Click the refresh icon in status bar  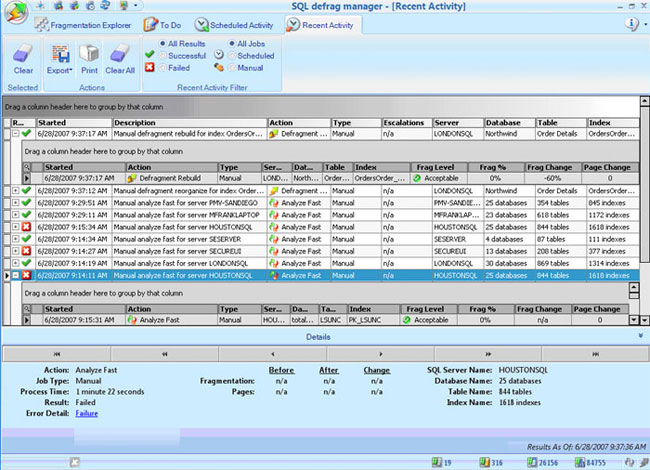[x=629, y=462]
